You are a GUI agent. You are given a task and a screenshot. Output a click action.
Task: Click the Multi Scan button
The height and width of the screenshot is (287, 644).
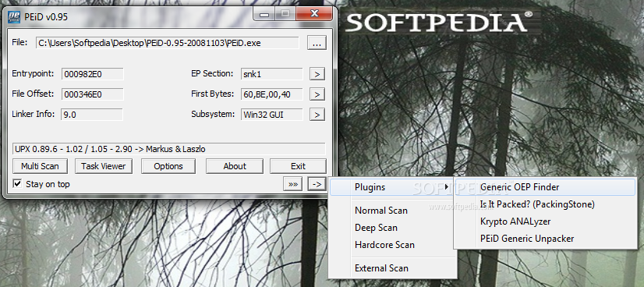40,166
